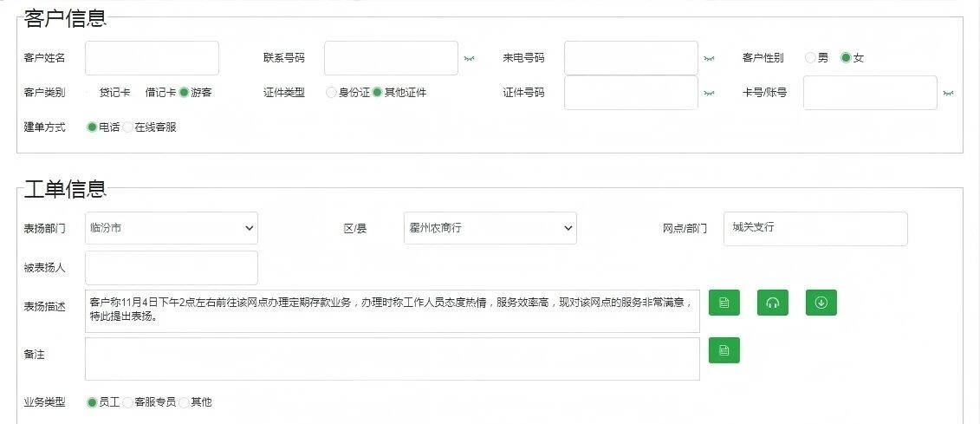This screenshot has width=980, height=424.
Task: Choose 借记卡 as 客户类别
Action: (x=160, y=93)
